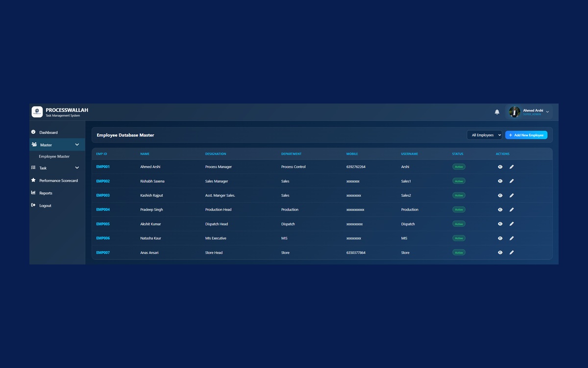Select the username cell Sales2

click(406, 195)
